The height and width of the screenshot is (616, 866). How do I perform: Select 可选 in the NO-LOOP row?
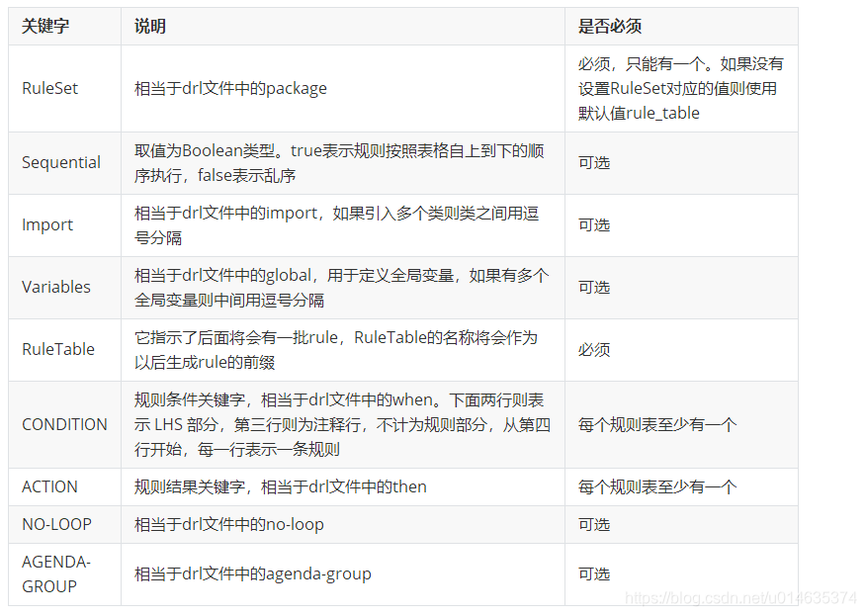pos(594,525)
